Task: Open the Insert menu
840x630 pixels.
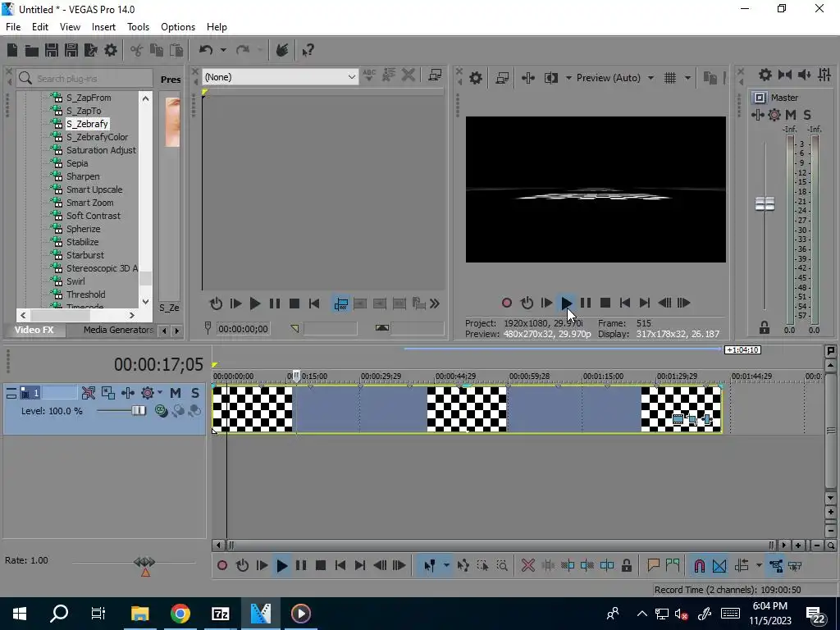Action: tap(103, 27)
